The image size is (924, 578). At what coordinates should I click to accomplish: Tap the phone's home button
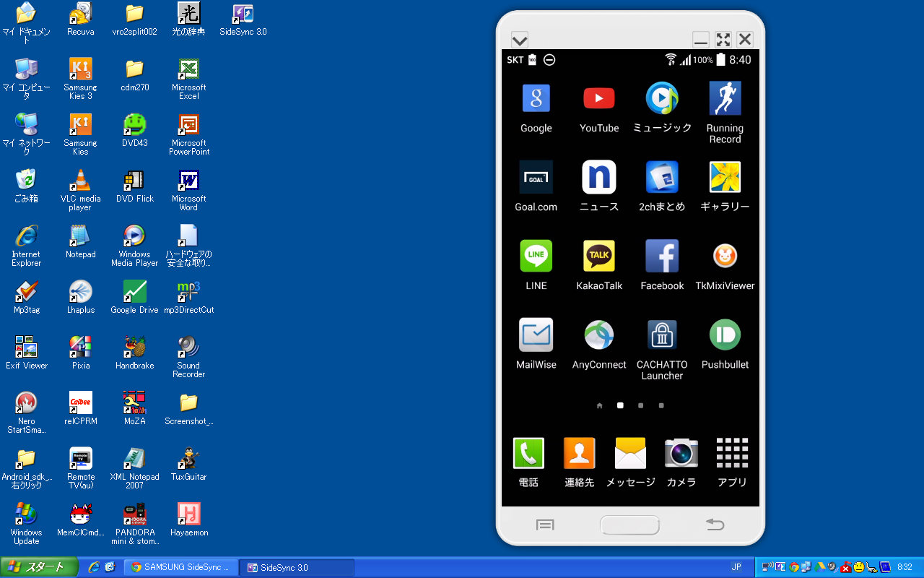tap(630, 525)
